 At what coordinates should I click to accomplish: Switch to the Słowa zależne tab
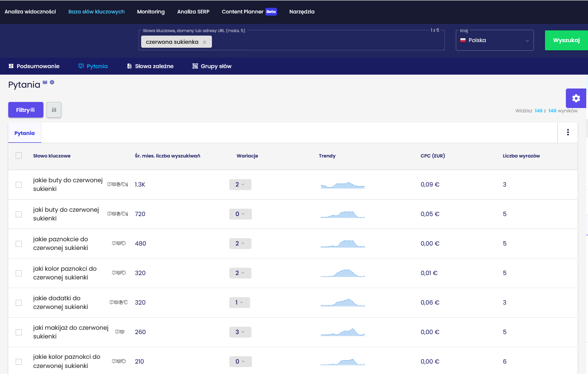coord(150,66)
